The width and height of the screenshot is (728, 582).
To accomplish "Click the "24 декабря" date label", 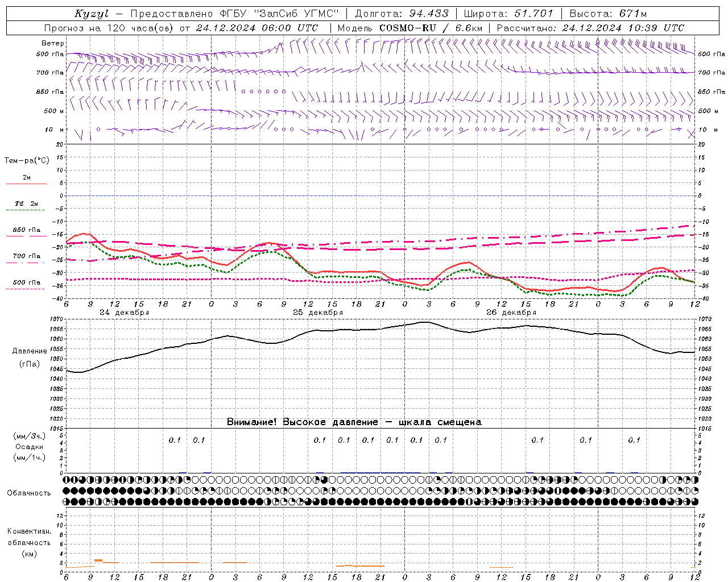I will pyautogui.click(x=124, y=313).
